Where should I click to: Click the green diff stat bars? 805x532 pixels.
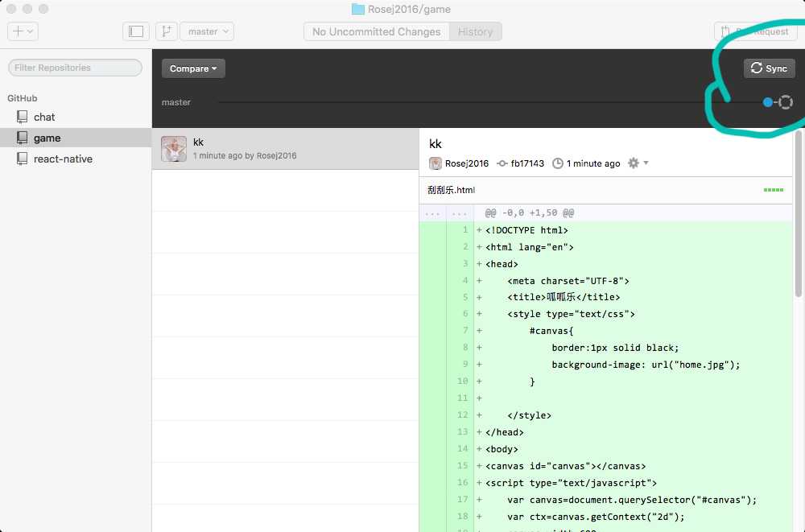pyautogui.click(x=773, y=190)
